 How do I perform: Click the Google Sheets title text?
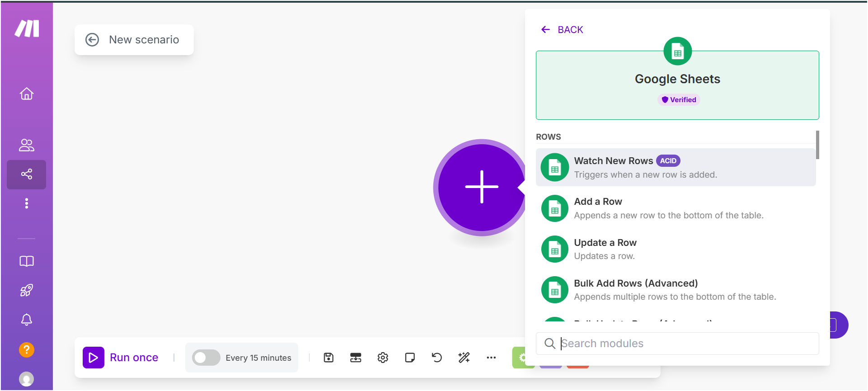(677, 79)
